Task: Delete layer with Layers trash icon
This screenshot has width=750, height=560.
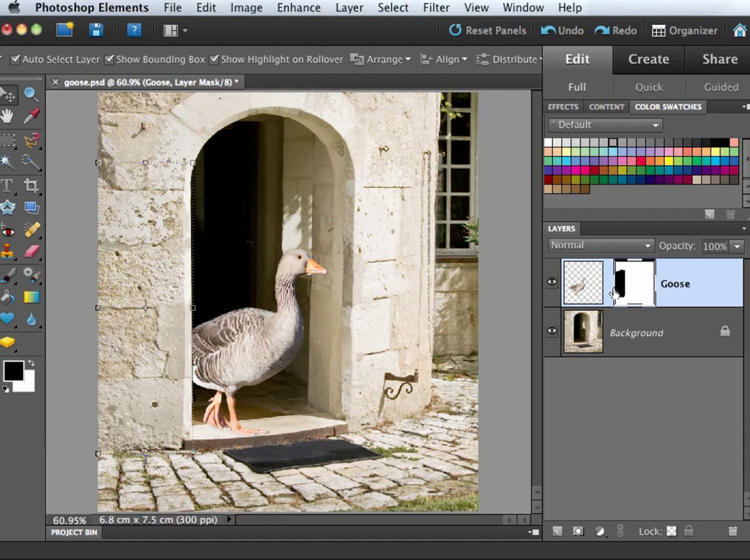Action: [732, 531]
